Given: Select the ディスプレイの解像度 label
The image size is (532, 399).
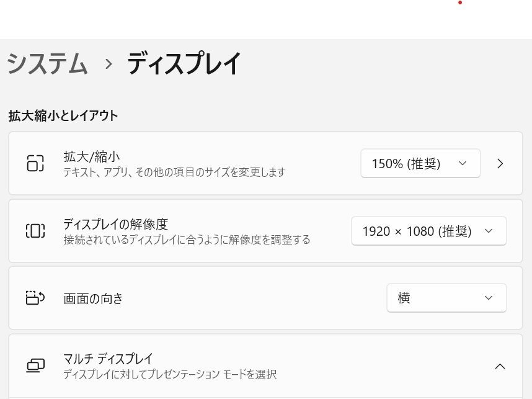Looking at the screenshot, I should coord(115,224).
